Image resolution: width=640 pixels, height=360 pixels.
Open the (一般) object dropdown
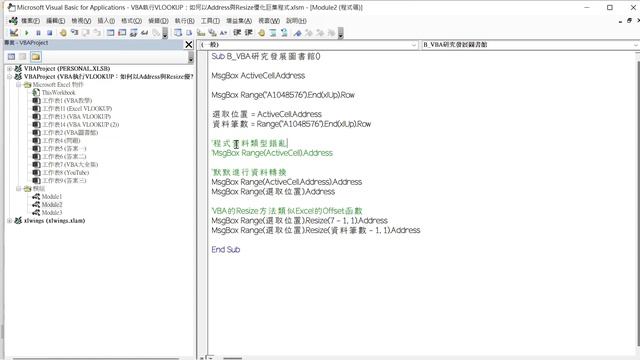[x=413, y=45]
